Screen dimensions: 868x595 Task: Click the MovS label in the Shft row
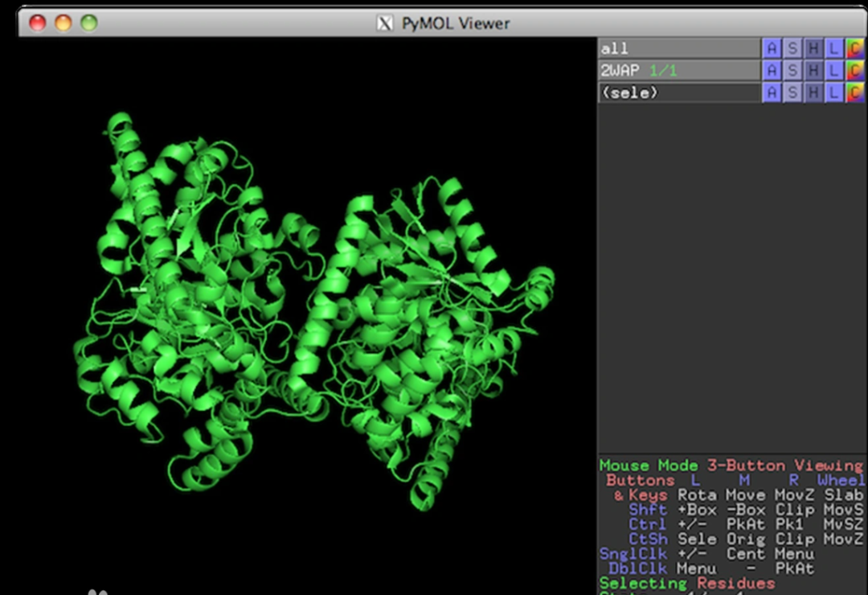[x=843, y=510]
